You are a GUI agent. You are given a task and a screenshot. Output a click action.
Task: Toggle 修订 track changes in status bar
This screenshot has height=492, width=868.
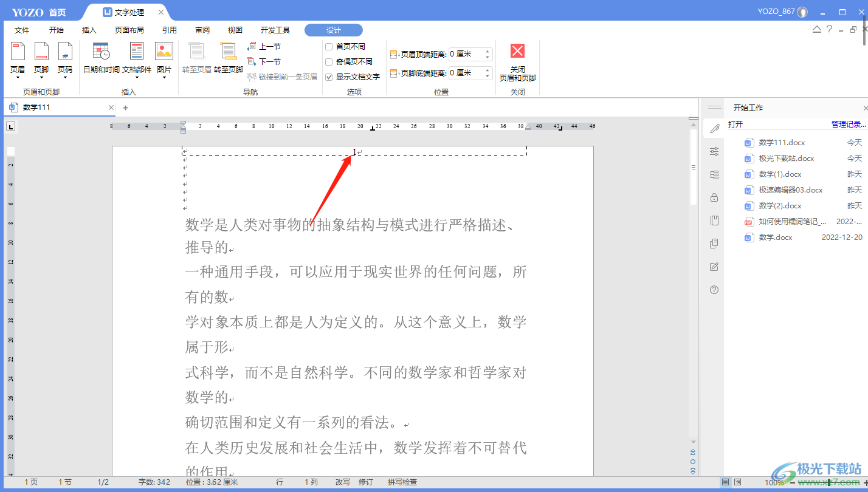coord(366,482)
